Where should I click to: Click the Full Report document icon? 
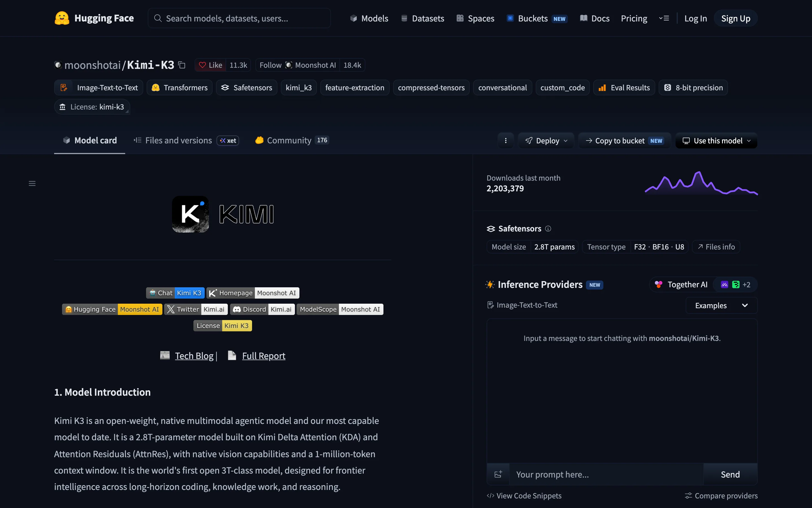pos(232,355)
